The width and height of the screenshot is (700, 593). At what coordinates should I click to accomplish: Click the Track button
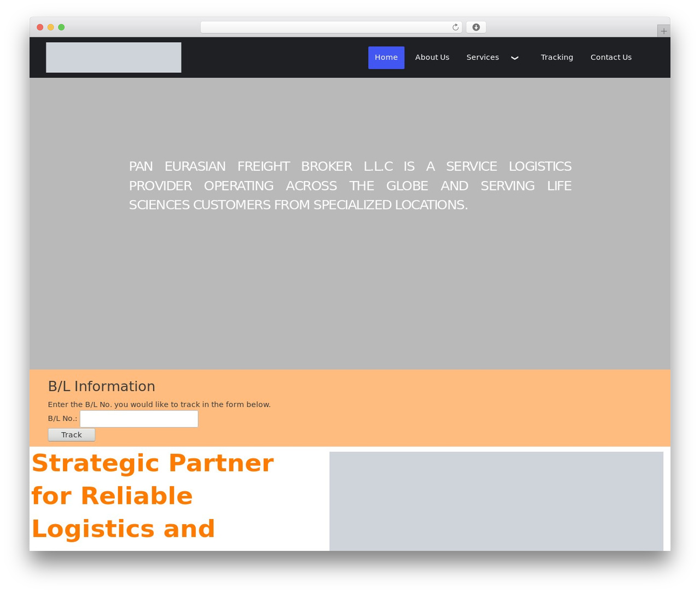pyautogui.click(x=72, y=435)
